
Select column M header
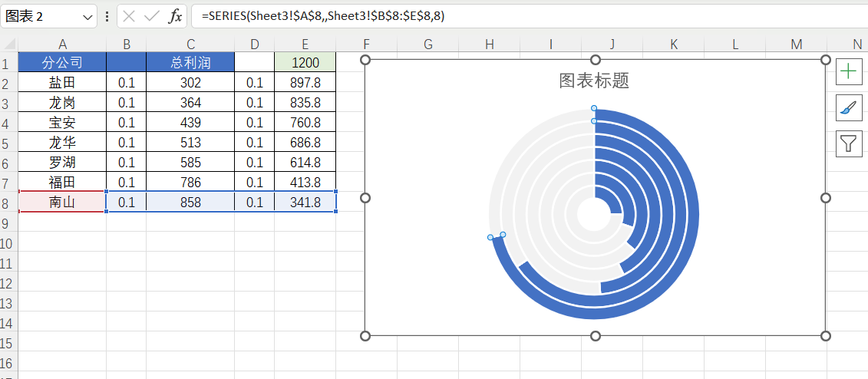796,44
